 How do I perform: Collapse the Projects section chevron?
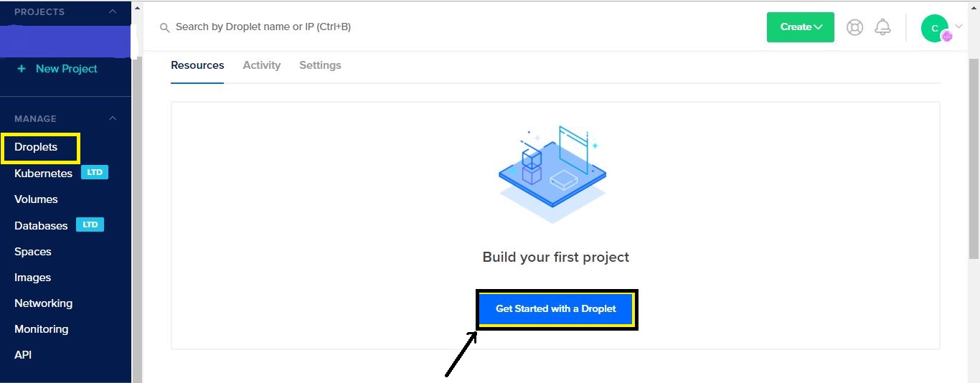(112, 11)
